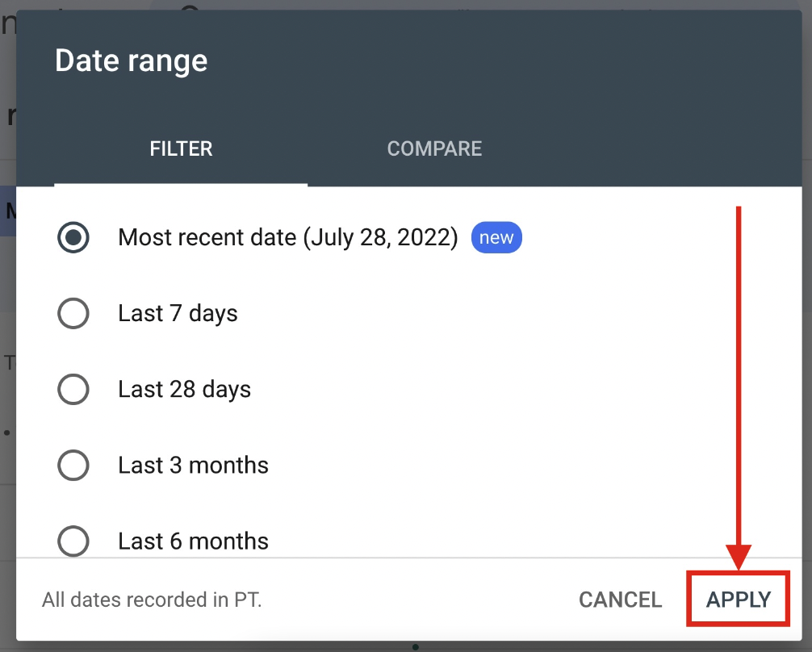Click the active tab underline indicator
812x652 pixels.
tap(181, 185)
